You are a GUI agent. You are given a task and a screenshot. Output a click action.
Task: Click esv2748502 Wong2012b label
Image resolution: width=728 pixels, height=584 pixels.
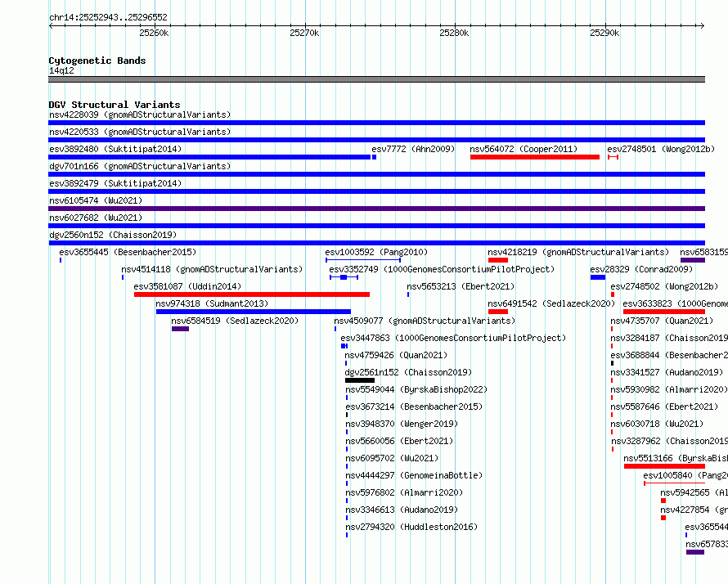tap(664, 286)
